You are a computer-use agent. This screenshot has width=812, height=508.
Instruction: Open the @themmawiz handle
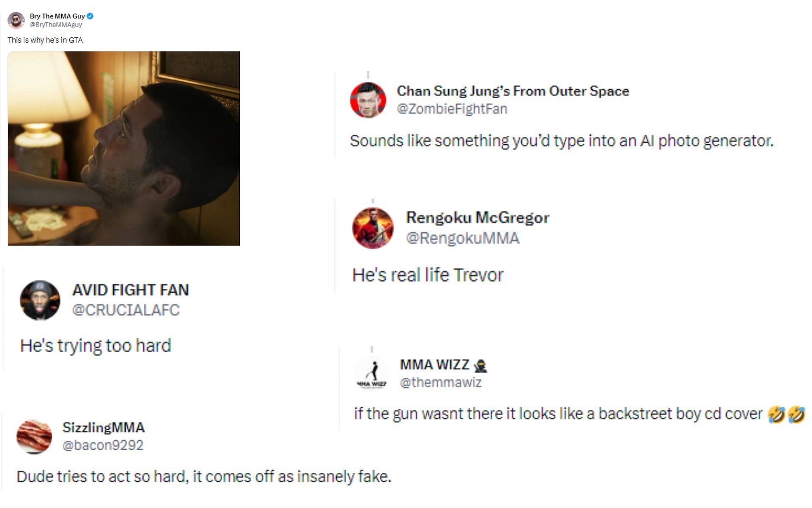(441, 382)
